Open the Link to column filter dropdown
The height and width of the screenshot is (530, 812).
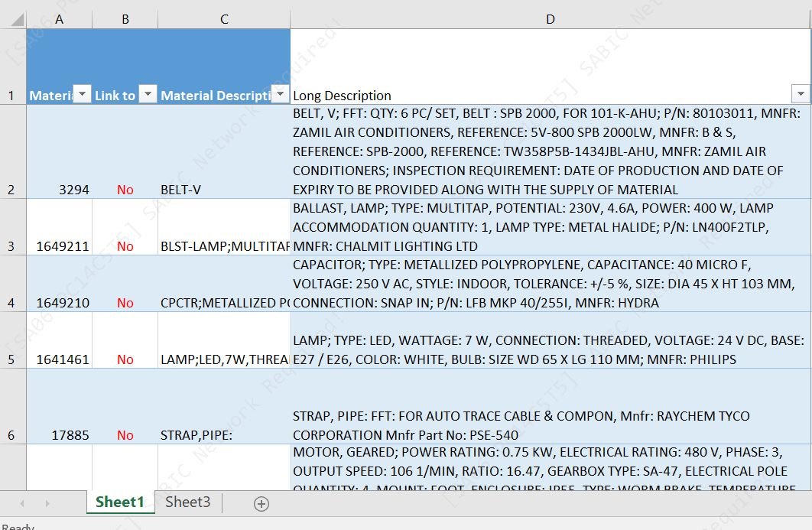[148, 94]
